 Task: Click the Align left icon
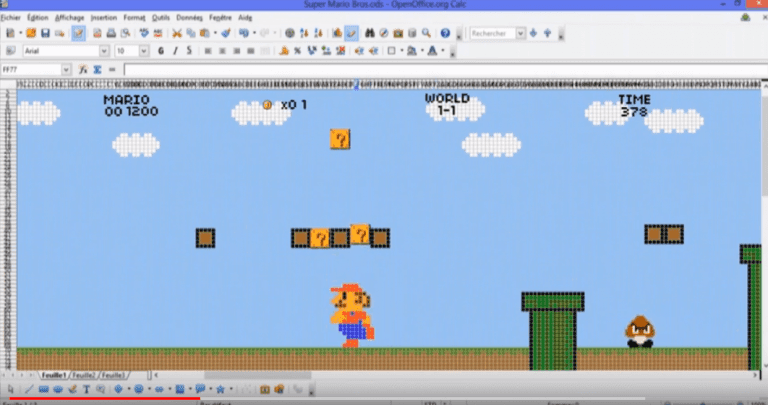208,51
